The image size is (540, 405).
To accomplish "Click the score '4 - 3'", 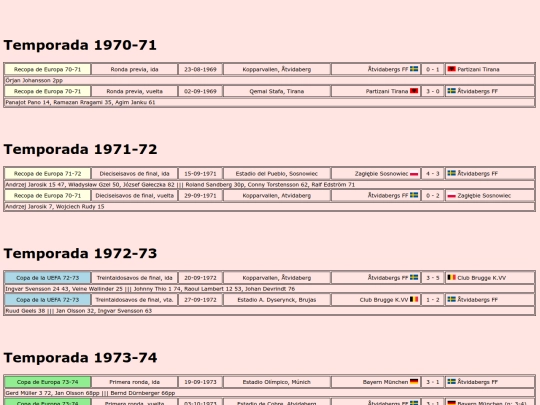I will [x=433, y=174].
